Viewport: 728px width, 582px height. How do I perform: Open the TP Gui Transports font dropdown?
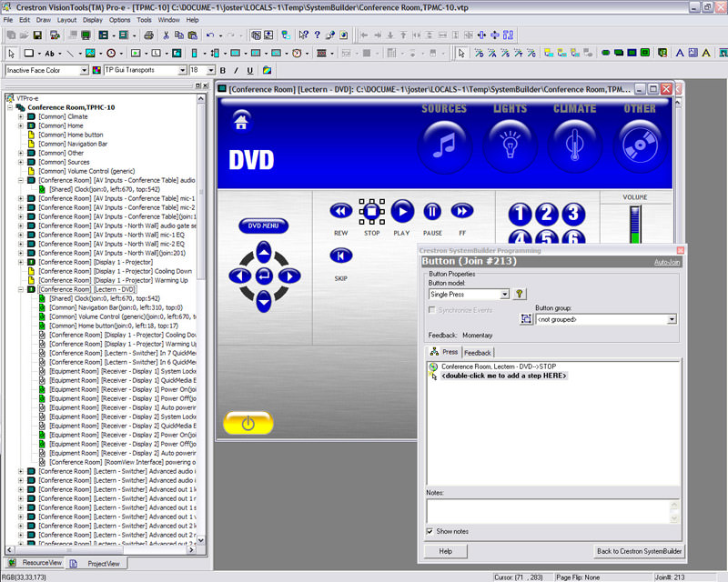click(183, 70)
